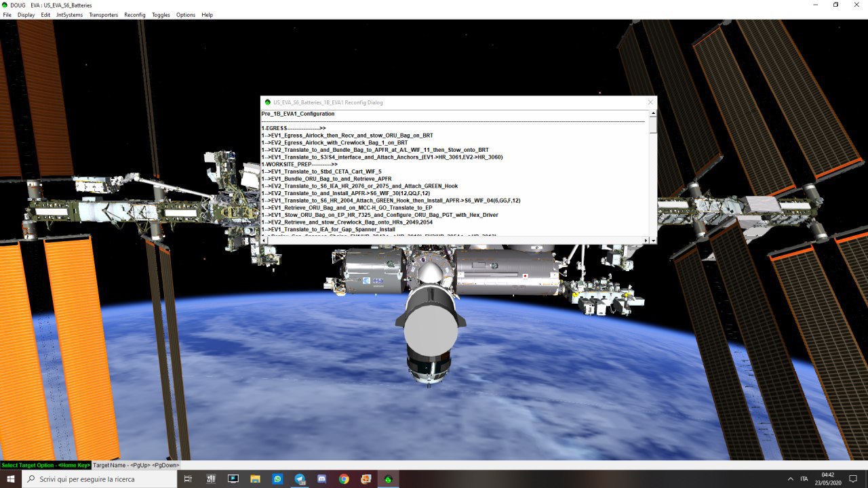Open the Windows notification center icon
The width and height of the screenshot is (868, 488).
click(x=854, y=479)
